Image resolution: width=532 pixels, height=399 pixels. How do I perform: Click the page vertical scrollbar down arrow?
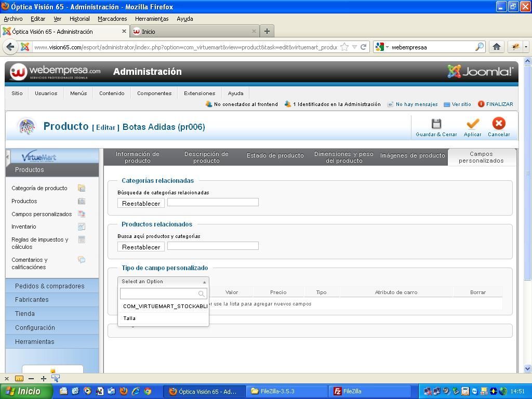coord(527,369)
